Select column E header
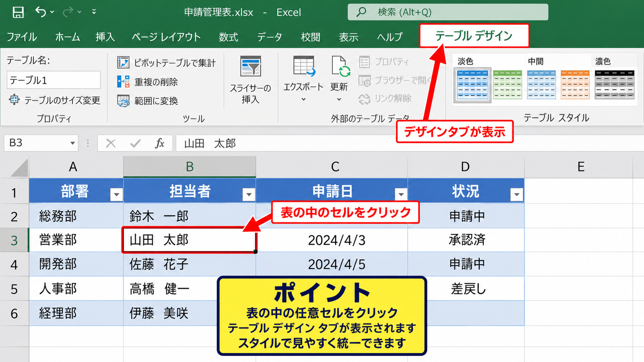The image size is (644, 362). click(x=578, y=167)
